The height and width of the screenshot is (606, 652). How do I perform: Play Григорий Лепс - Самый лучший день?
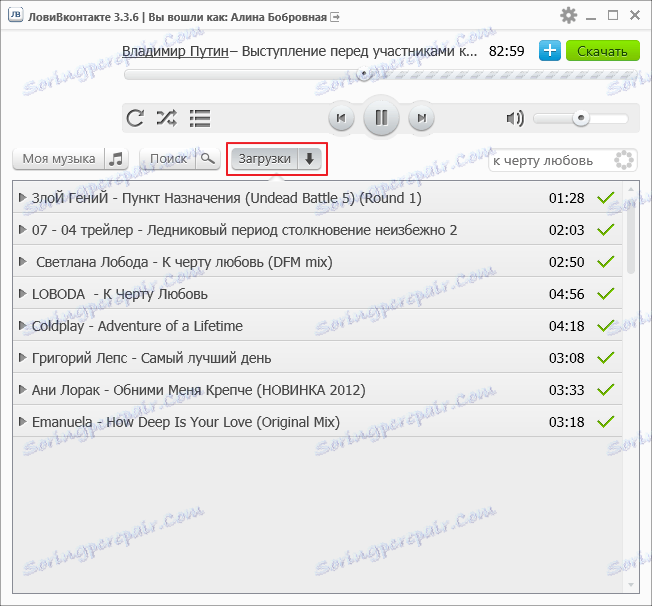pos(22,358)
